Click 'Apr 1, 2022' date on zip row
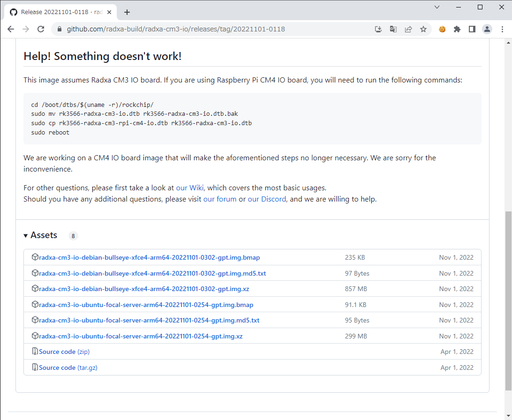The width and height of the screenshot is (512, 420). [457, 352]
